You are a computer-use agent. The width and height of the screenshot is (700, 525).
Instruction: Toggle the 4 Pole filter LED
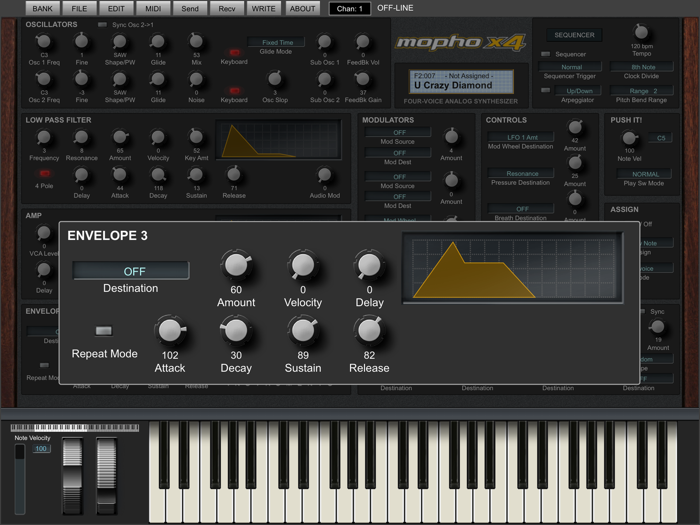tap(44, 173)
